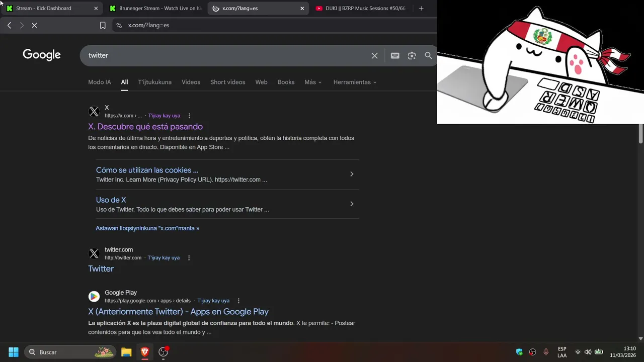Image resolution: width=644 pixels, height=362 pixels.
Task: Click the OBS icon in the taskbar
Action: point(164,352)
